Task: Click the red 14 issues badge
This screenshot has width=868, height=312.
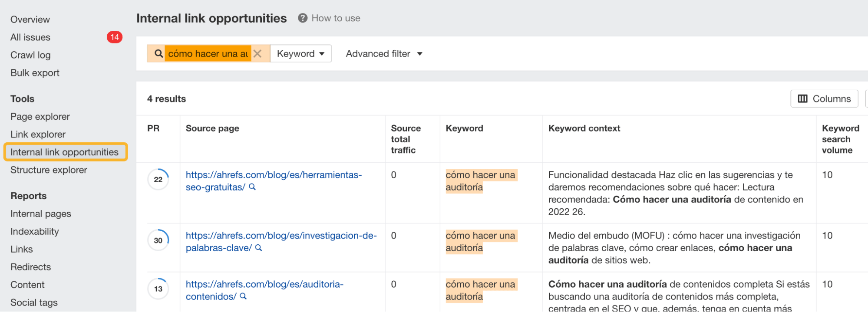Action: coord(115,37)
